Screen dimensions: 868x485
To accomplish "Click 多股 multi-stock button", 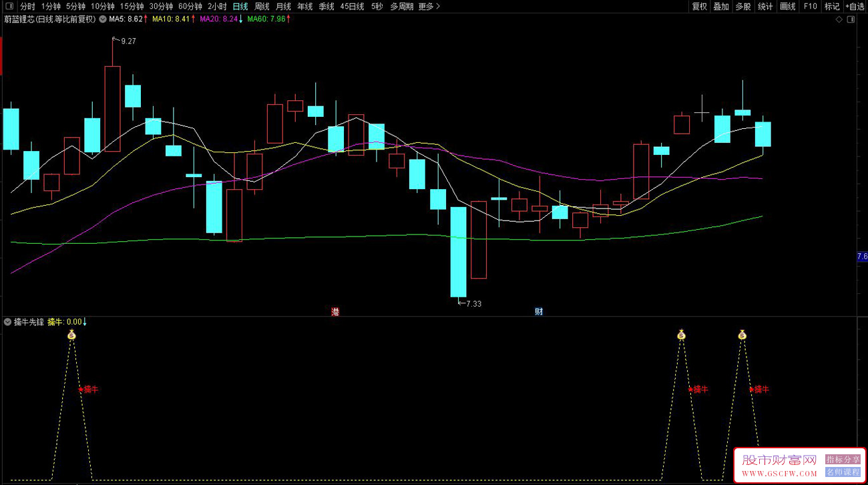I will point(743,6).
